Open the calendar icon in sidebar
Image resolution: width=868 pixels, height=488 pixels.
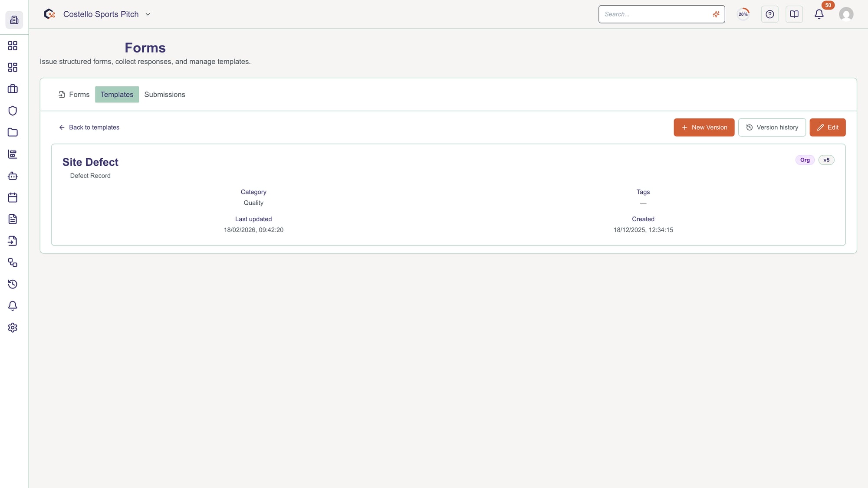coord(13,197)
